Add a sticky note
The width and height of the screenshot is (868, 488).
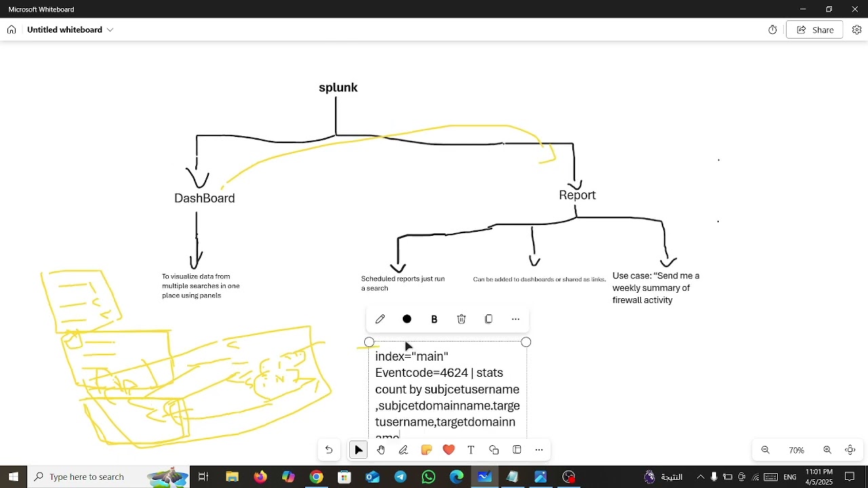point(427,450)
